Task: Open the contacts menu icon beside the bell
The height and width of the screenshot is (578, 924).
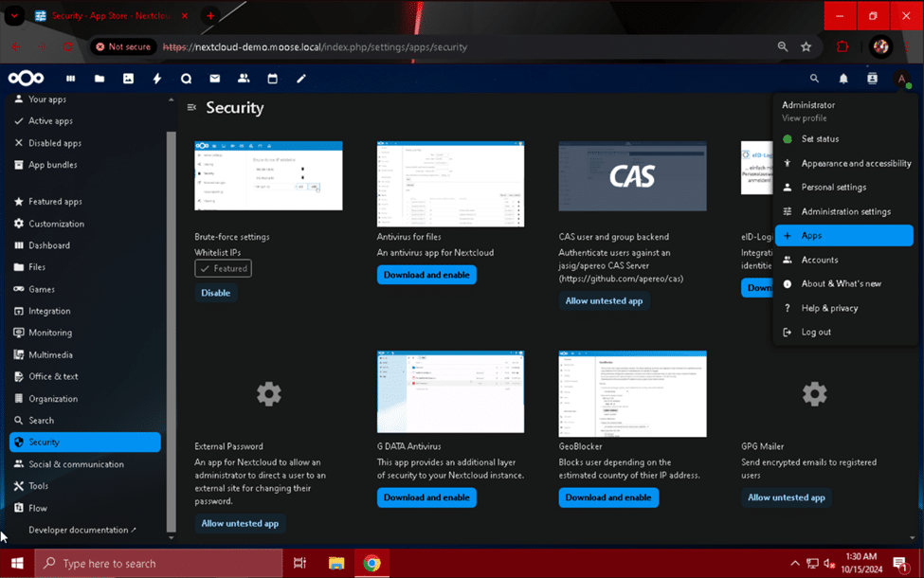Action: coord(873,79)
